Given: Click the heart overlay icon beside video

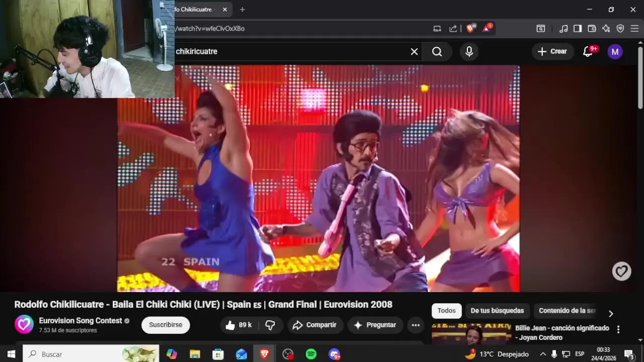Looking at the screenshot, I should click(621, 271).
